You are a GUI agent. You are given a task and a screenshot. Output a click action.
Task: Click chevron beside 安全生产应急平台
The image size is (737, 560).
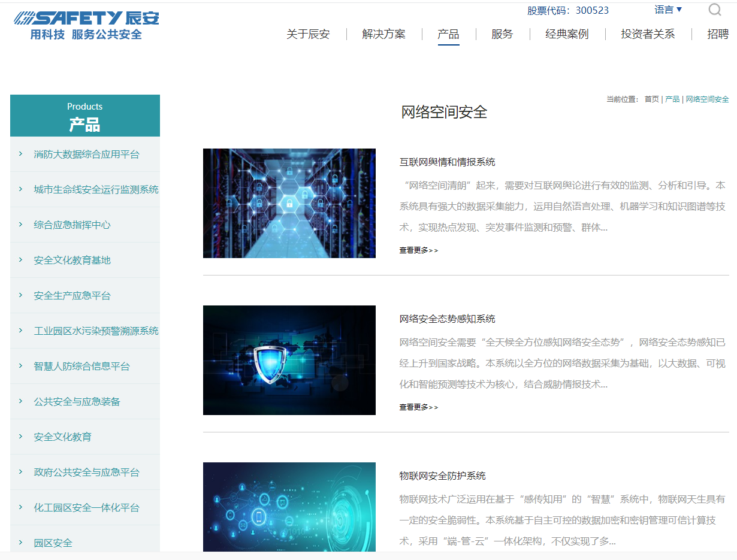coord(21,296)
